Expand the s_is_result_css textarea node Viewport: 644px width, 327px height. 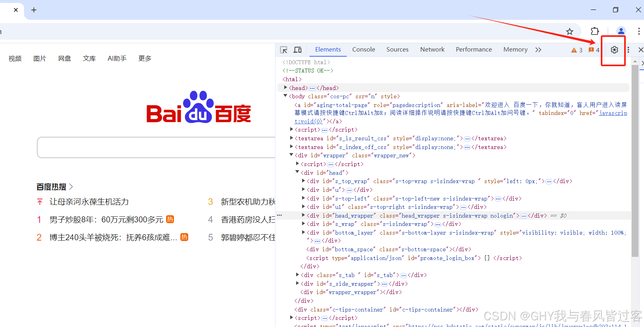pos(292,138)
